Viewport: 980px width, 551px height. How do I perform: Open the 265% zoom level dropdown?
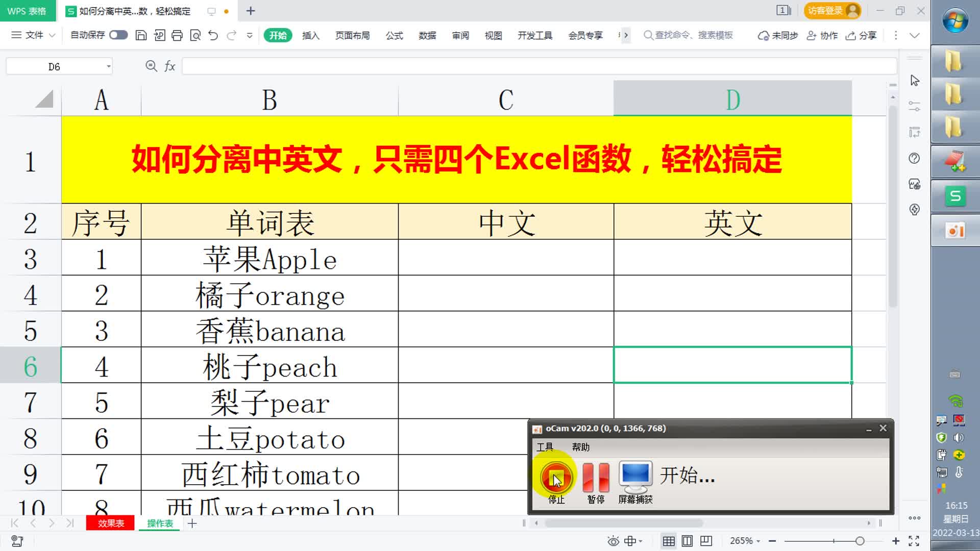744,541
